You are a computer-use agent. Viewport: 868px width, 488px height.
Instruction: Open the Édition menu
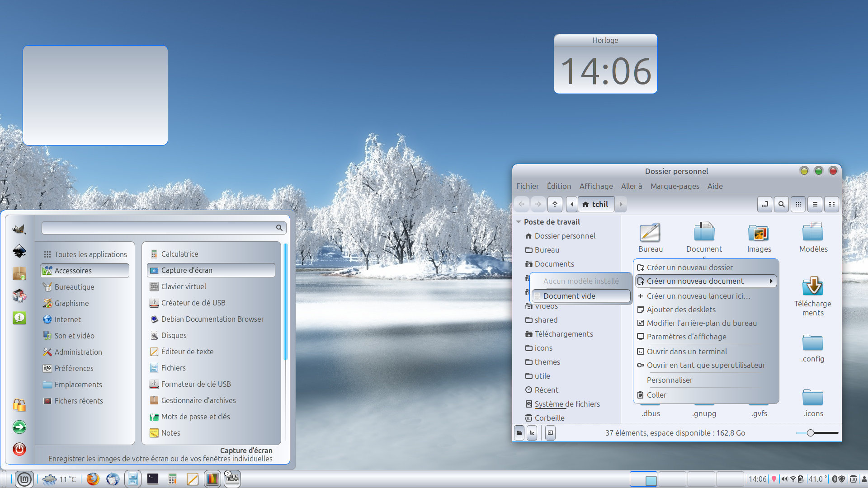(x=559, y=186)
